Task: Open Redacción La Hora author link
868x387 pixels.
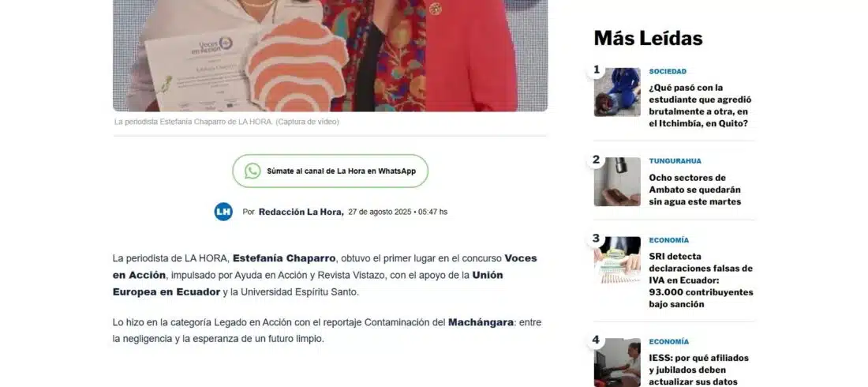Action: pyautogui.click(x=301, y=212)
